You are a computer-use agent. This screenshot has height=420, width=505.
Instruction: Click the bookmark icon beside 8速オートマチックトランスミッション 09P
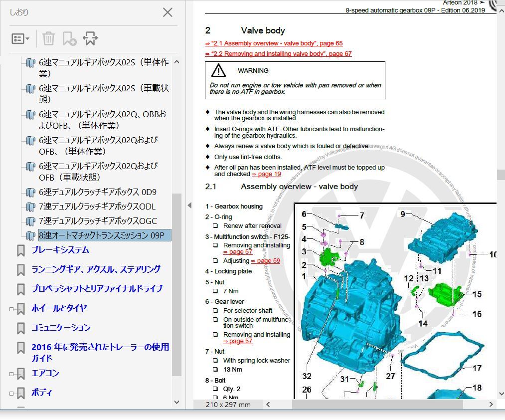[x=30, y=236]
